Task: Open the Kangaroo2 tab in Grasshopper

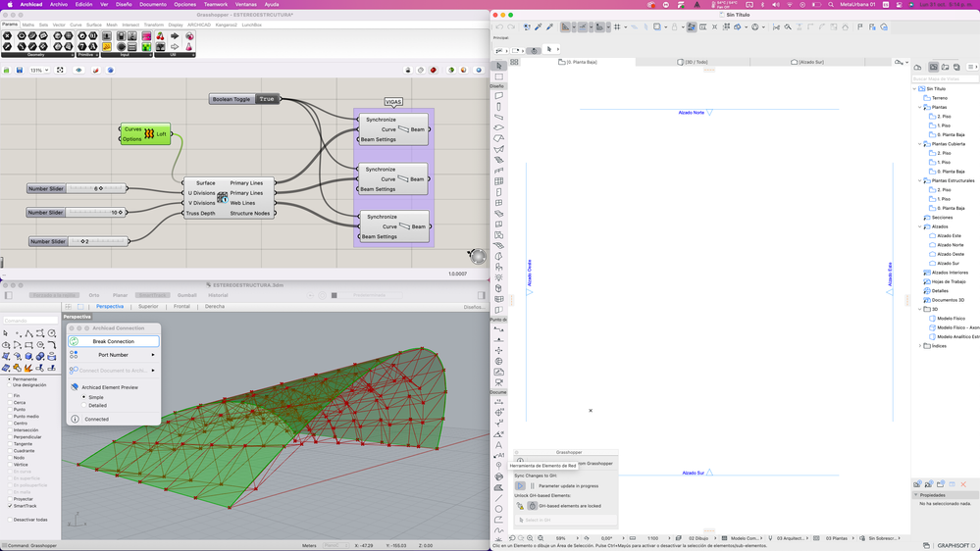Action: point(226,25)
